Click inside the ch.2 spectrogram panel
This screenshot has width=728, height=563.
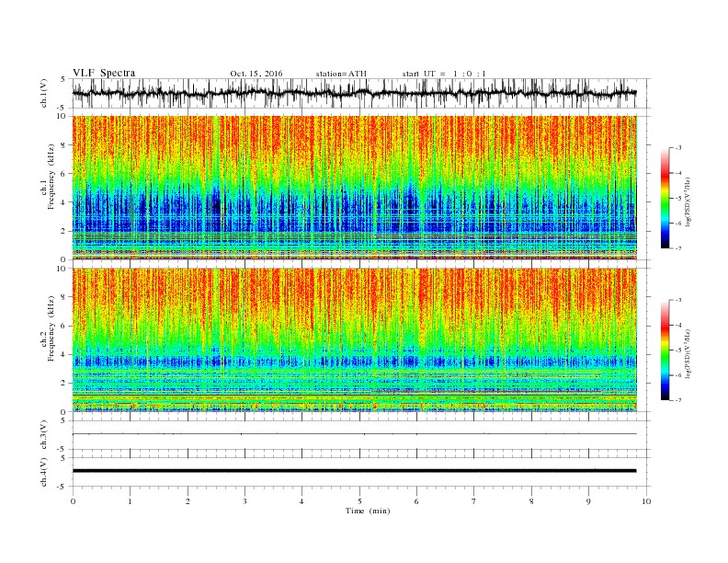tap(354, 339)
